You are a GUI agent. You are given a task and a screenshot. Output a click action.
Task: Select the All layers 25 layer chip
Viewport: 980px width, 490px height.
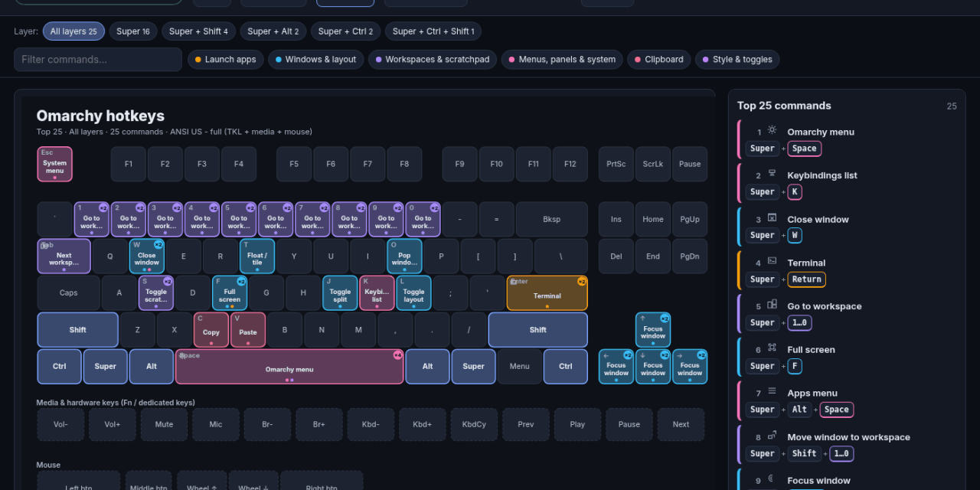click(74, 31)
